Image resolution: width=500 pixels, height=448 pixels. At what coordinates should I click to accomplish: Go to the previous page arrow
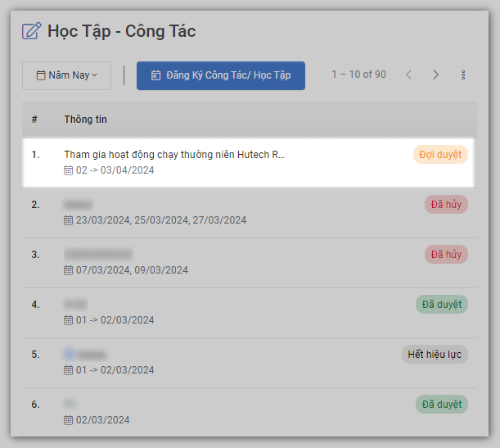tap(409, 75)
